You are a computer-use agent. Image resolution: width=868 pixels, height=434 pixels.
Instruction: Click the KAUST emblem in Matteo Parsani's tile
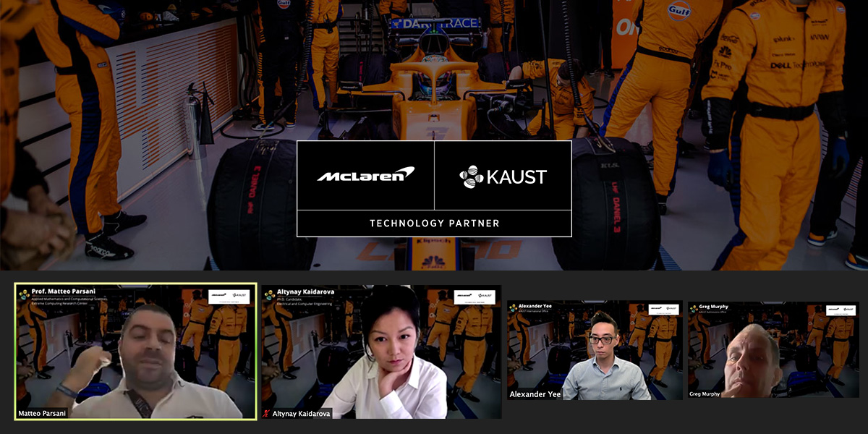[x=24, y=294]
